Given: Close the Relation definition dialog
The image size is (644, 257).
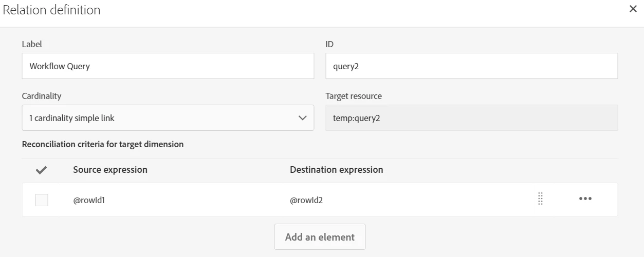Looking at the screenshot, I should click(x=633, y=9).
